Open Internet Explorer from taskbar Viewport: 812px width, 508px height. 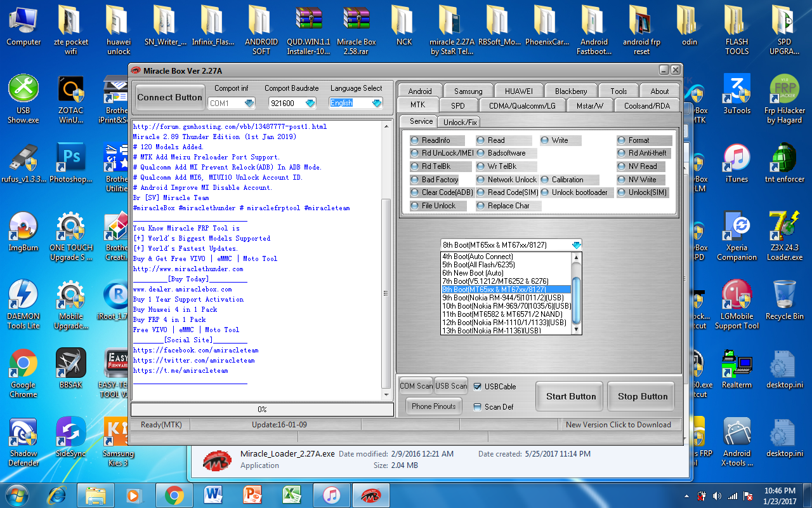(57, 495)
